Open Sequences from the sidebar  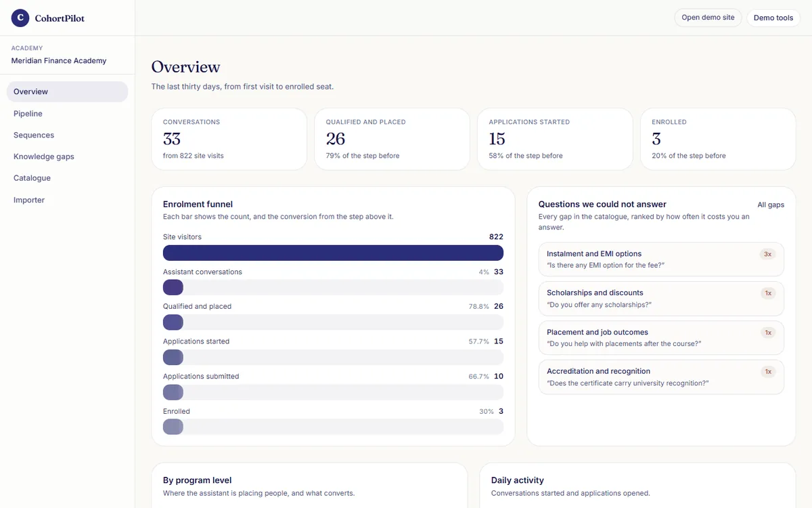click(67, 135)
